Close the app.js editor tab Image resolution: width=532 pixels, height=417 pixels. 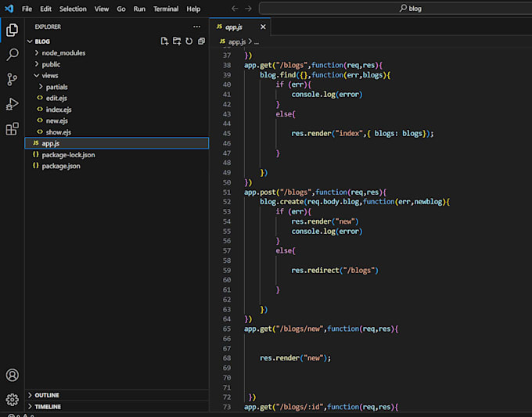263,27
